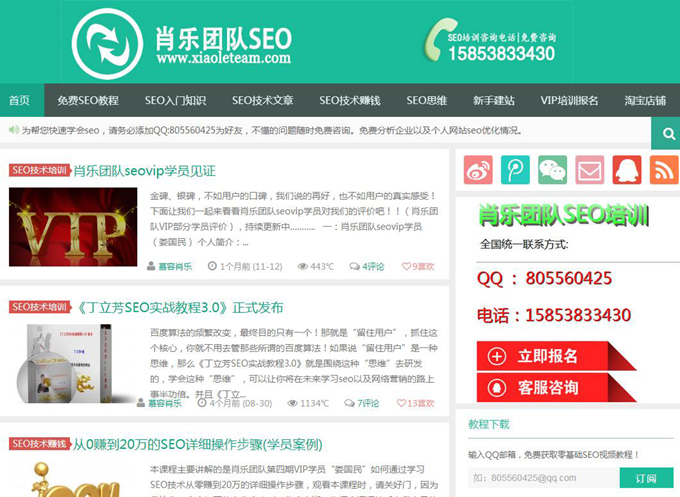Click the 1134℃ views eye icon
680x497 pixels.
(292, 403)
